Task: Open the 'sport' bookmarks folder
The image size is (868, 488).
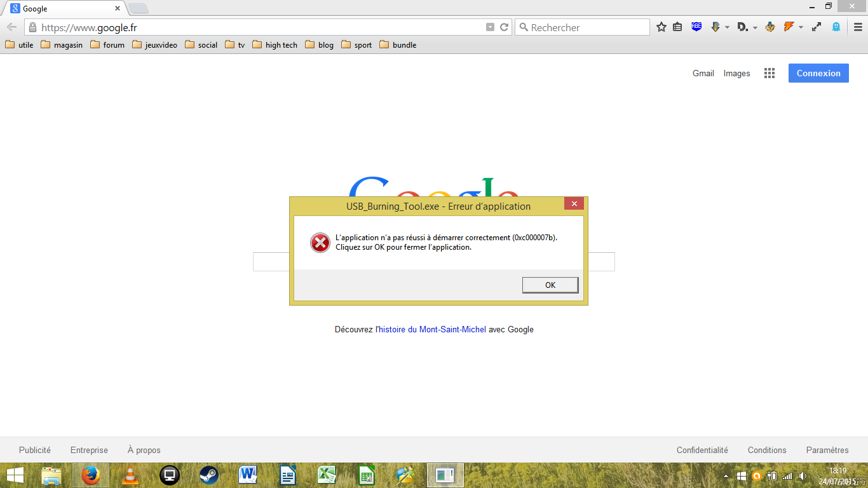Action: (x=356, y=45)
